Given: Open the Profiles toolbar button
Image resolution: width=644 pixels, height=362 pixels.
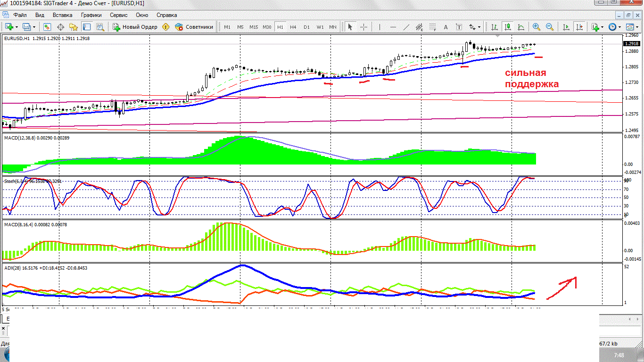Looking at the screenshot, I should point(26,27).
